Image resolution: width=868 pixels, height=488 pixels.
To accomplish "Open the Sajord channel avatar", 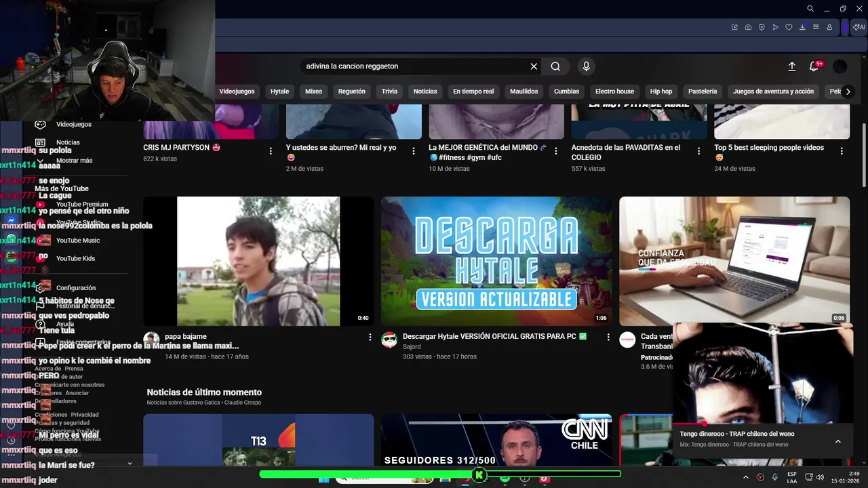I will click(389, 340).
